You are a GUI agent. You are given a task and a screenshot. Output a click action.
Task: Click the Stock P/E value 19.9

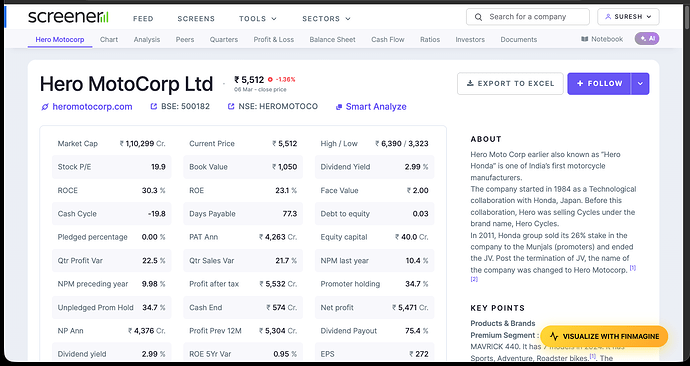pyautogui.click(x=158, y=167)
